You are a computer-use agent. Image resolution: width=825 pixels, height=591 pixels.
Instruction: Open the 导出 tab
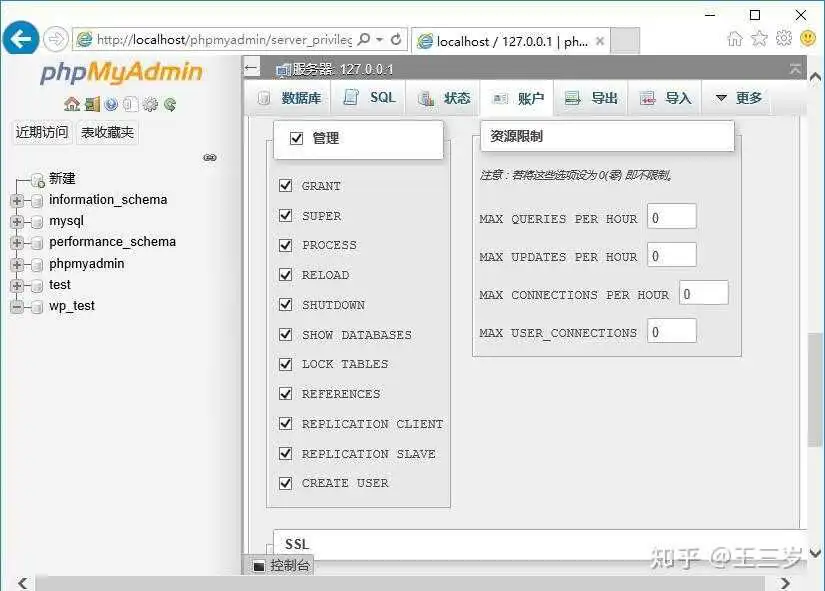(x=591, y=98)
